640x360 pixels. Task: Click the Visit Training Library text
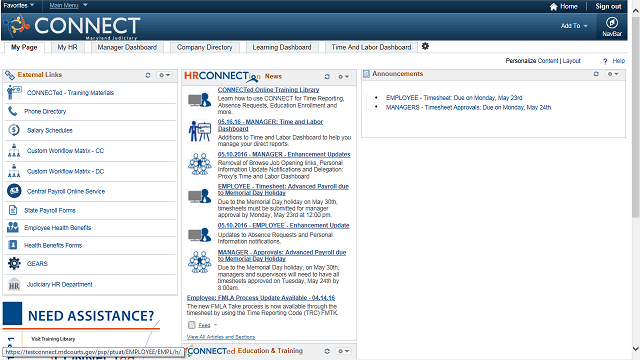pyautogui.click(x=53, y=339)
